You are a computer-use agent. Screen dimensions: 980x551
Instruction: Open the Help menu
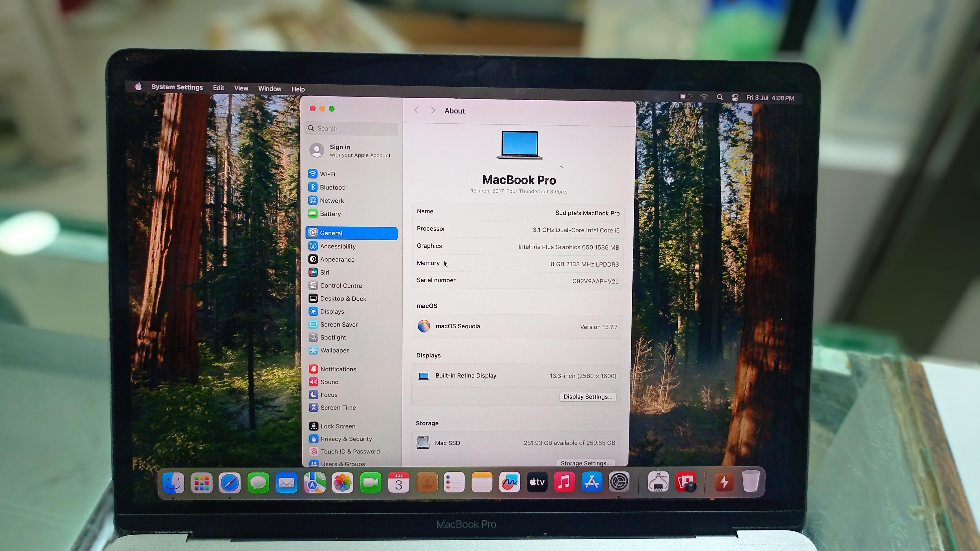click(298, 89)
